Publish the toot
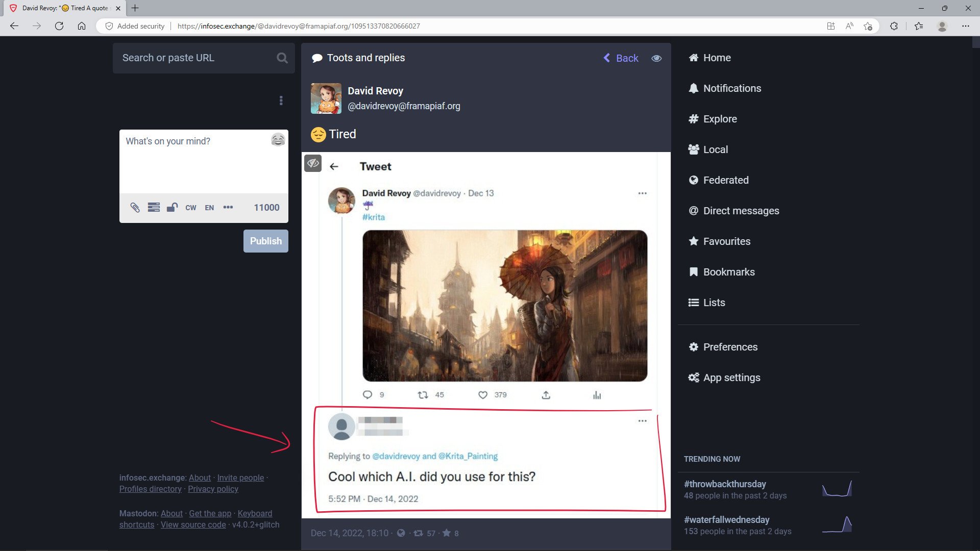The width and height of the screenshot is (980, 551). (265, 241)
